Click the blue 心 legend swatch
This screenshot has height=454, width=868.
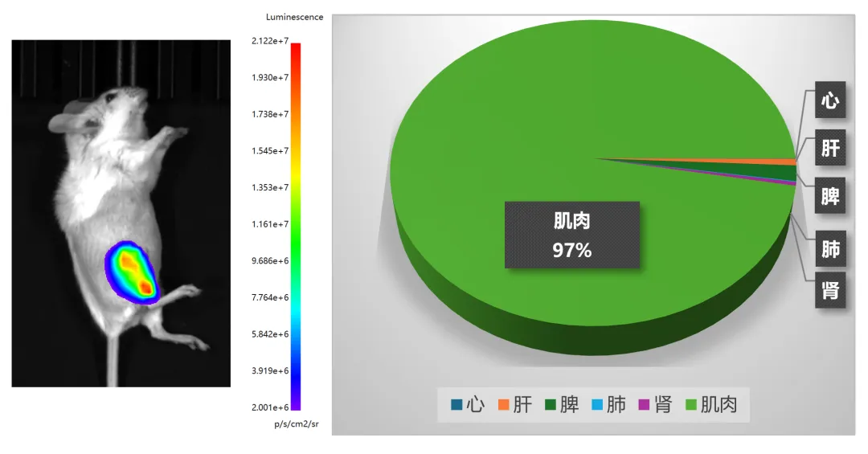(457, 405)
